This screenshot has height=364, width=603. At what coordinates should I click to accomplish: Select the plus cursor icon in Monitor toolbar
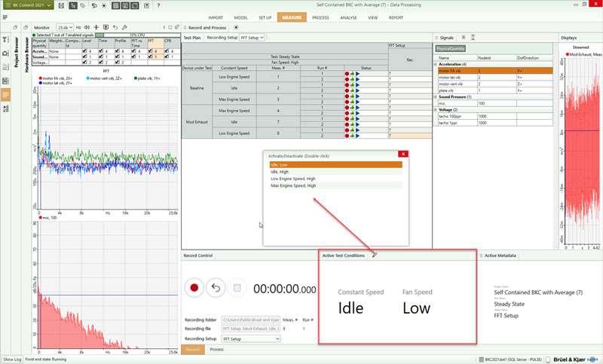[96, 27]
